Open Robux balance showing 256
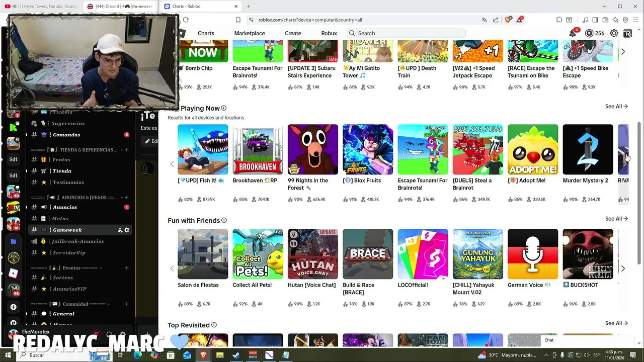The image size is (644, 362). tap(594, 33)
